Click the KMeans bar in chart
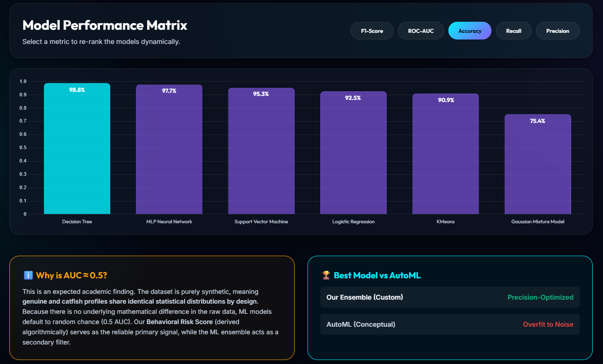 (445, 154)
